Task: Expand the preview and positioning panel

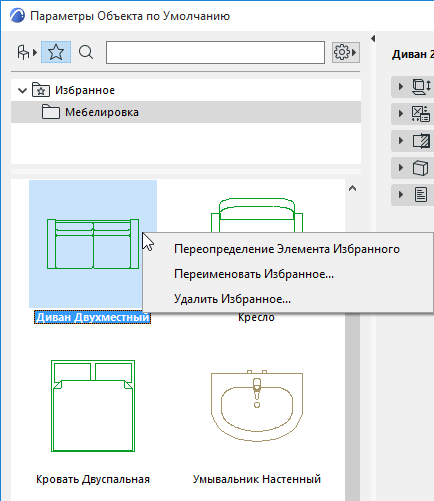Action: click(x=401, y=87)
